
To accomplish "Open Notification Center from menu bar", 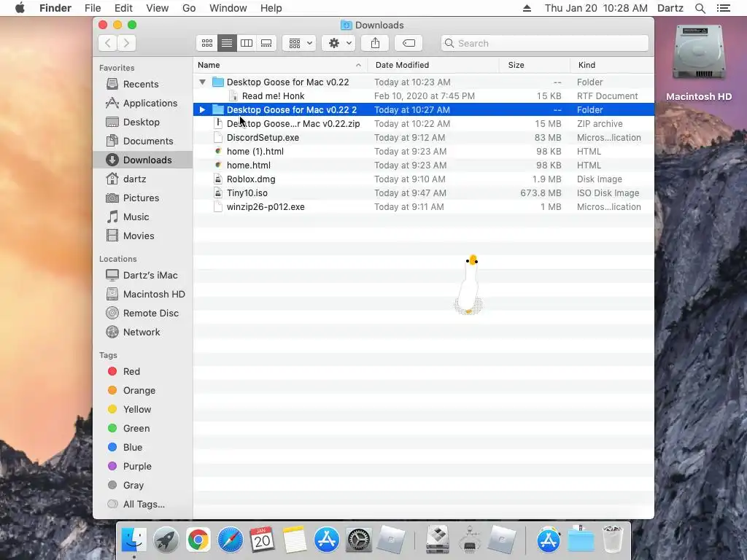I will [x=724, y=8].
